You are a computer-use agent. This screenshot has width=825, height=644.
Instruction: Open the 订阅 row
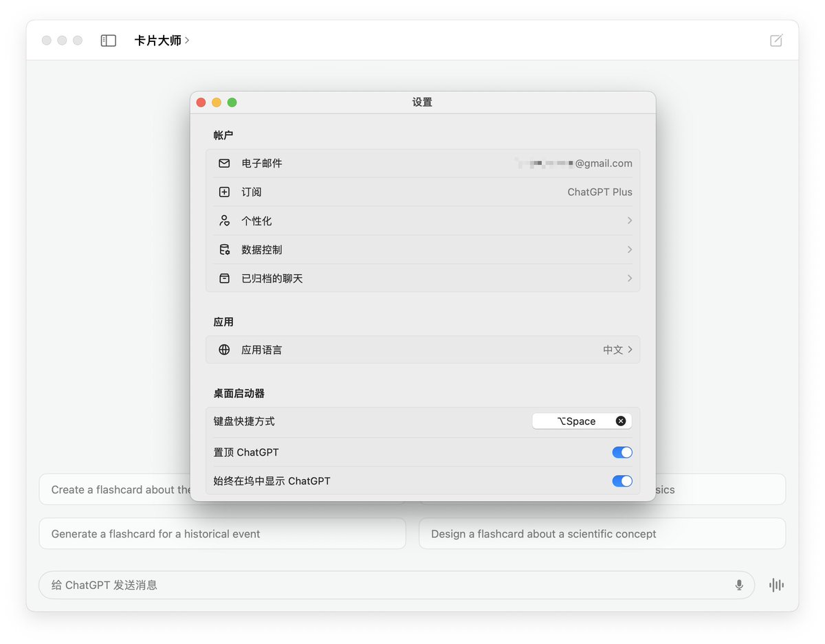coord(423,192)
